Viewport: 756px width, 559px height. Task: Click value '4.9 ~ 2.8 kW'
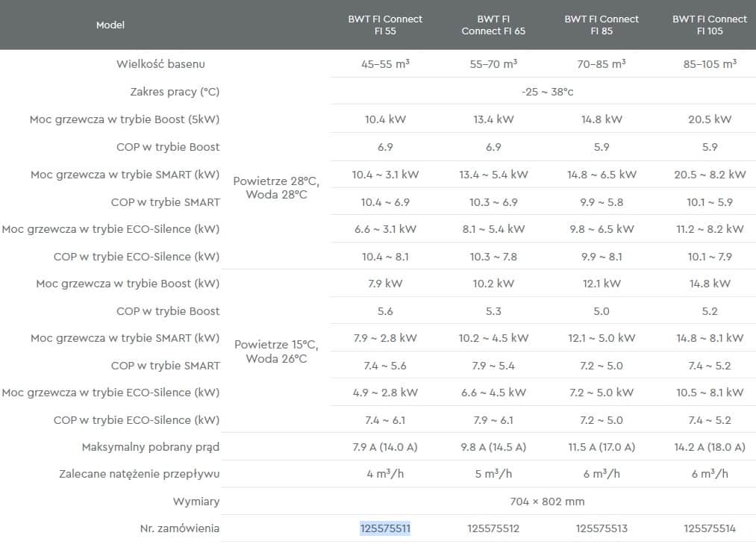385,392
